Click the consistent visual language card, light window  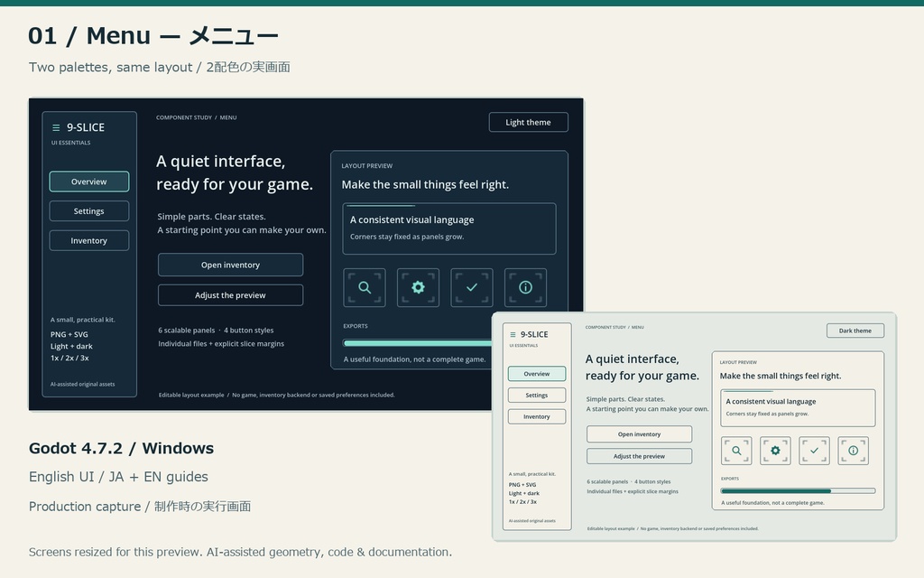798,407
